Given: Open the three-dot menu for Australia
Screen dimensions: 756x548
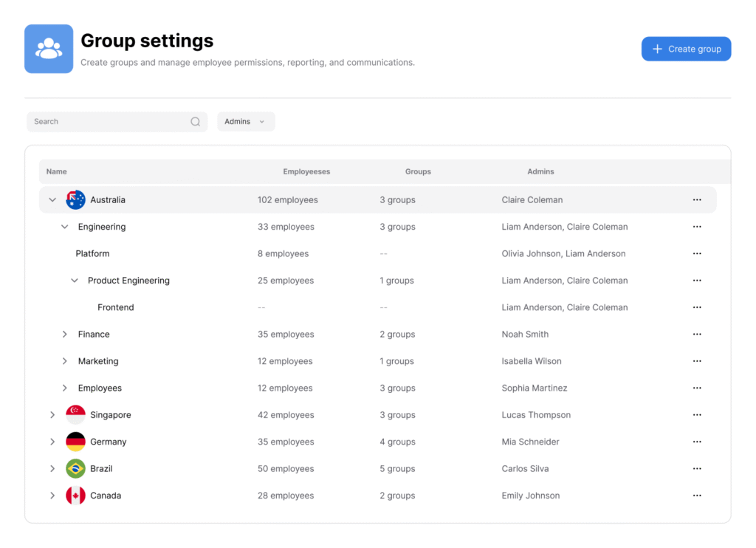Looking at the screenshot, I should tap(697, 199).
